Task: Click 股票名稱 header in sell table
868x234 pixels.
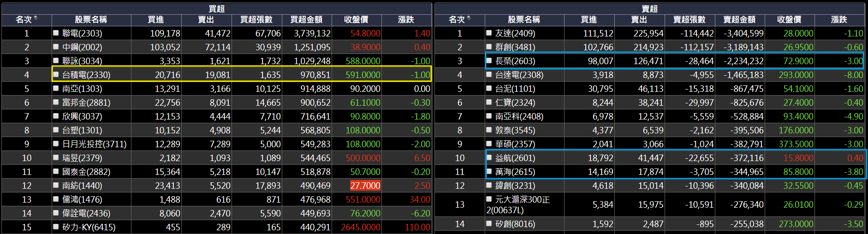Action: coord(524,19)
